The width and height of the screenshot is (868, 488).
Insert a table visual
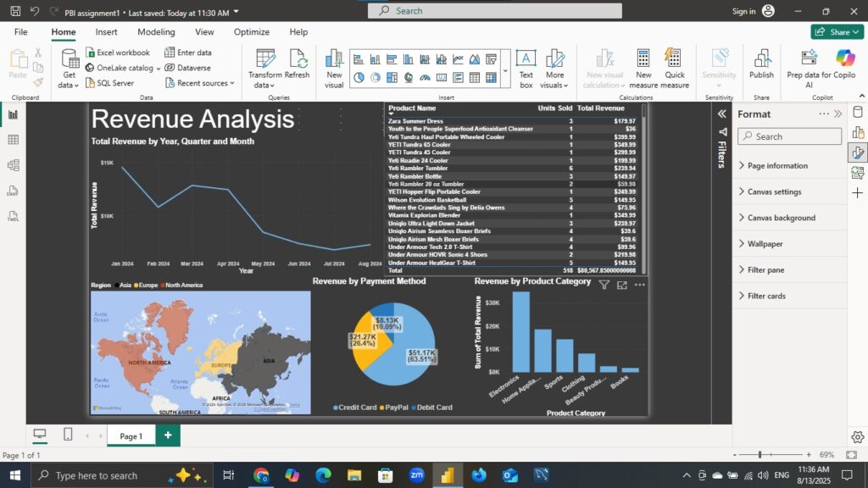[x=475, y=77]
